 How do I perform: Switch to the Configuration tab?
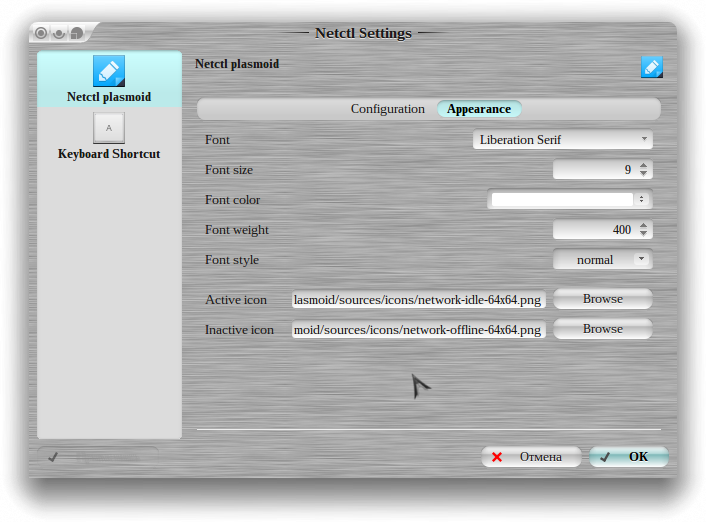tap(387, 109)
